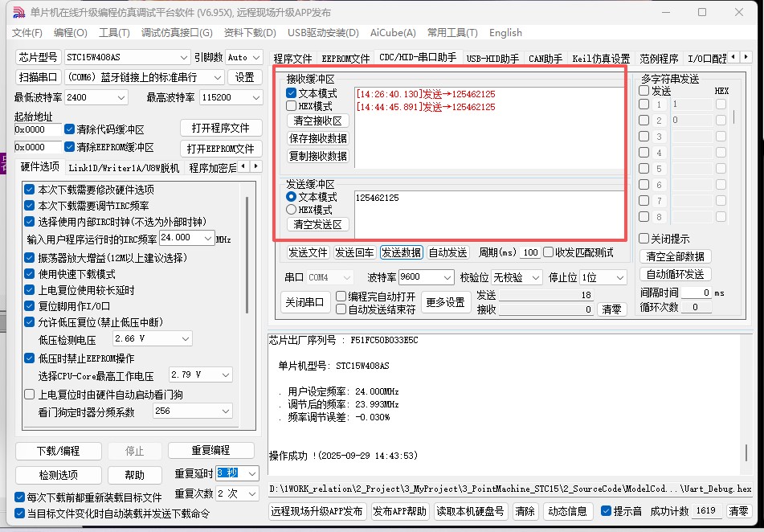This screenshot has height=532, width=764.
Task: Select HEX模式 radio in send buffer
Action: (x=292, y=209)
